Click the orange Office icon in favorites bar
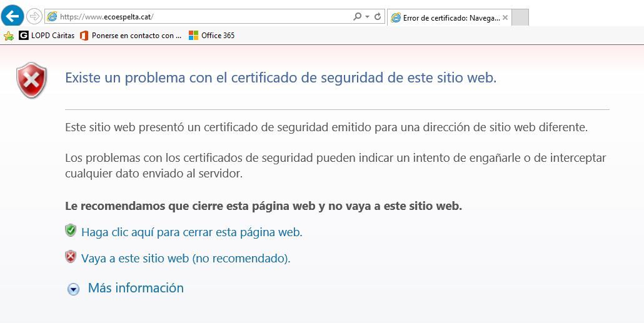Screen dimensions: 644x323 click(84, 36)
